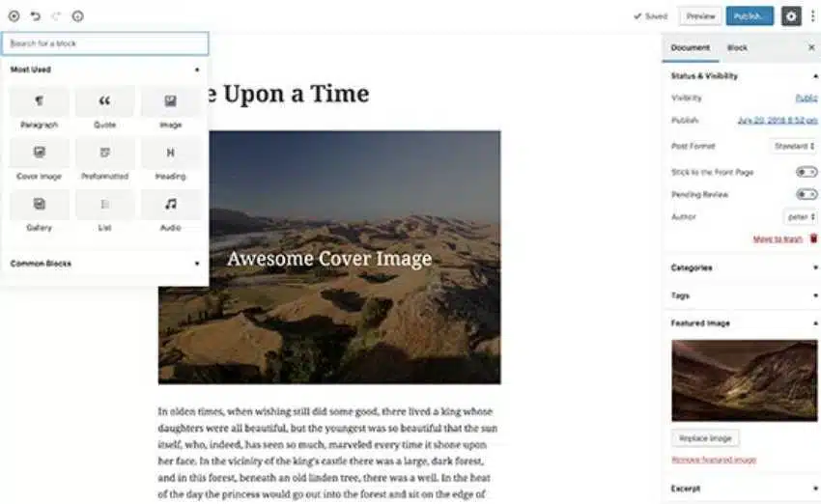Image resolution: width=821 pixels, height=504 pixels.
Task: Open the Public visibility link
Action: pos(807,98)
